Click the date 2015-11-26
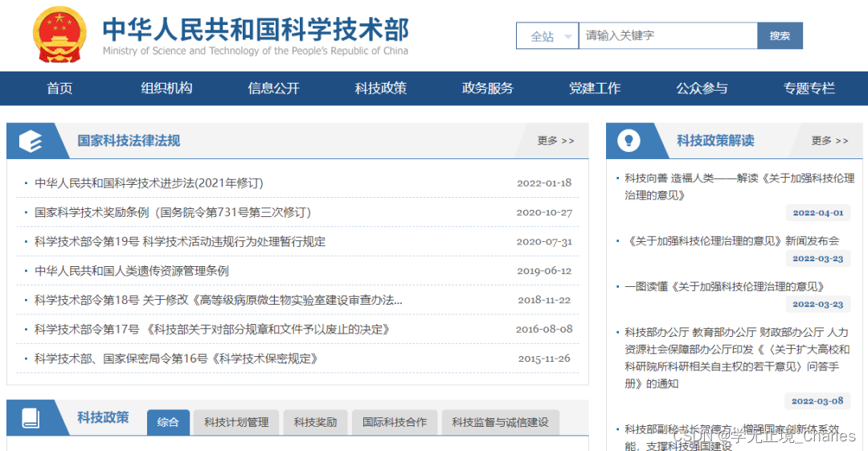This screenshot has height=451, width=868. (544, 359)
